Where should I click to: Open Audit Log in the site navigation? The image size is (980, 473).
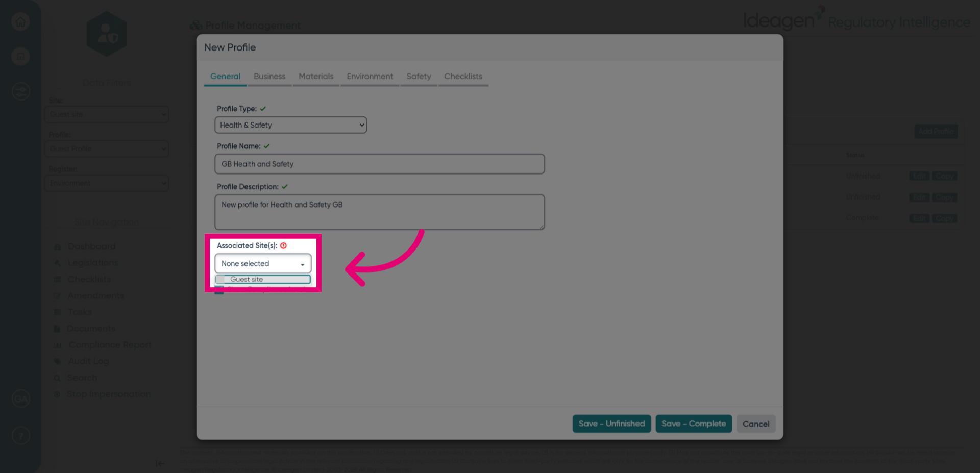[x=89, y=361]
